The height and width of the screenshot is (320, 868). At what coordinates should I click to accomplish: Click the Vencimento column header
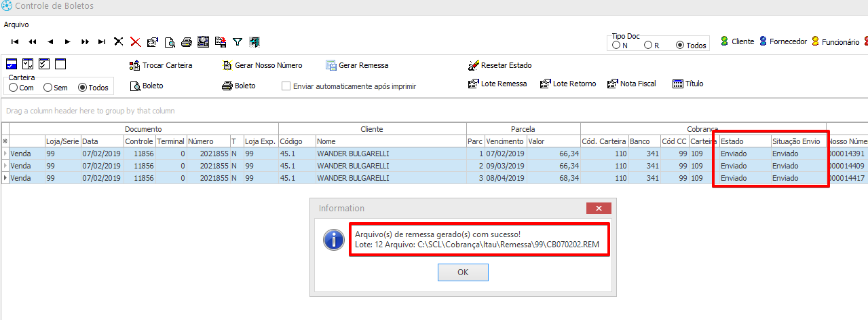pyautogui.click(x=506, y=141)
